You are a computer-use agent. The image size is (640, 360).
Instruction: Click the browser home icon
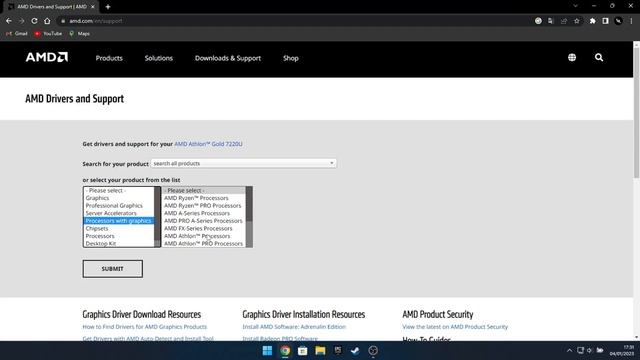click(x=47, y=21)
